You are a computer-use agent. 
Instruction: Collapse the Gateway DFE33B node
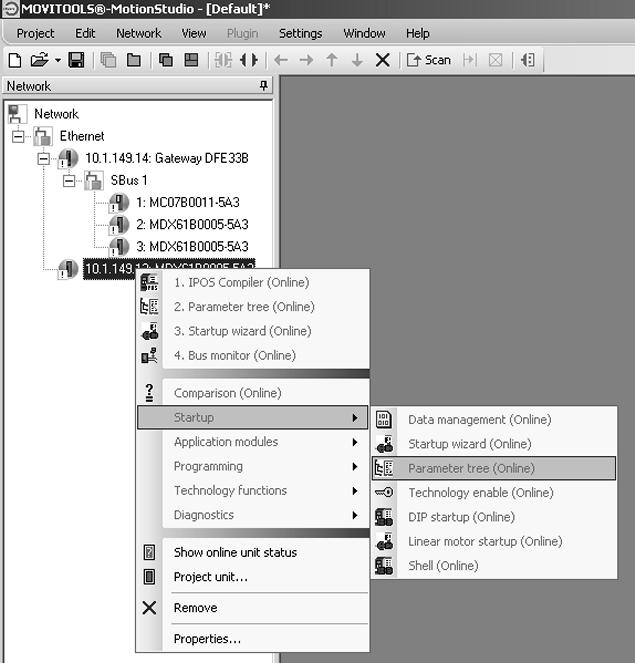44,159
